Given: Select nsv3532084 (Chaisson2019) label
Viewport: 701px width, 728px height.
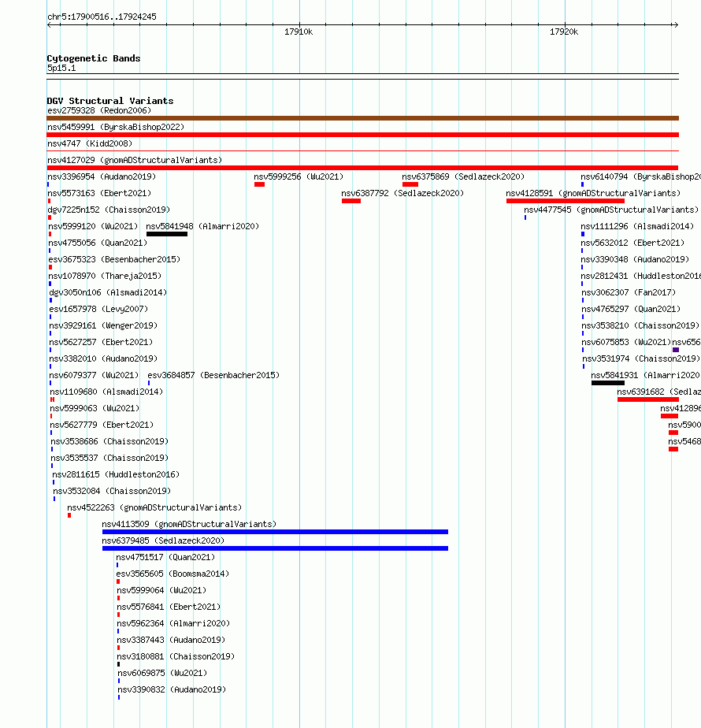Looking at the screenshot, I should pyautogui.click(x=112, y=491).
